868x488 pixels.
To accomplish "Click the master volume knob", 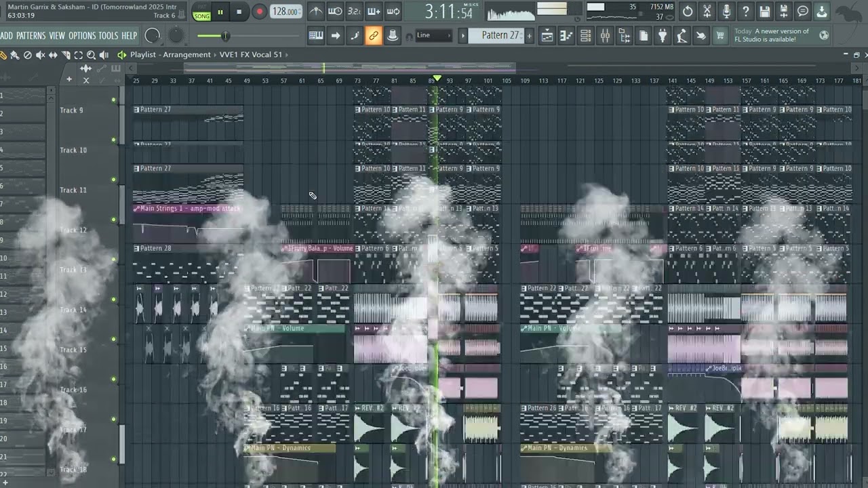I will (x=153, y=35).
